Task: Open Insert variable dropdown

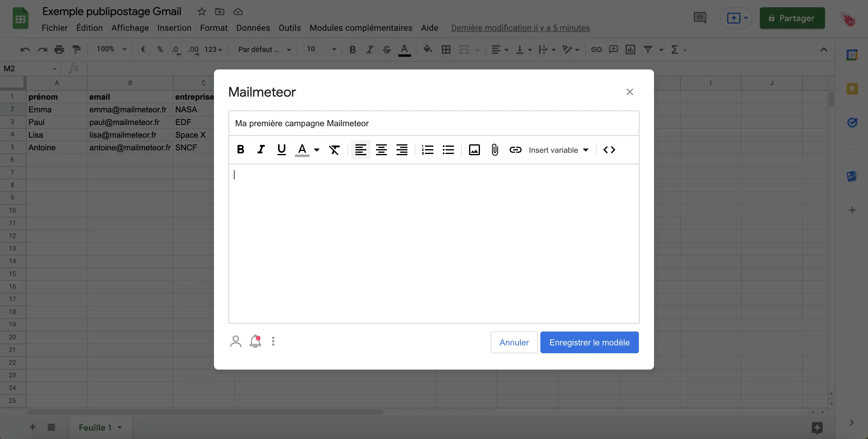Action: click(559, 150)
